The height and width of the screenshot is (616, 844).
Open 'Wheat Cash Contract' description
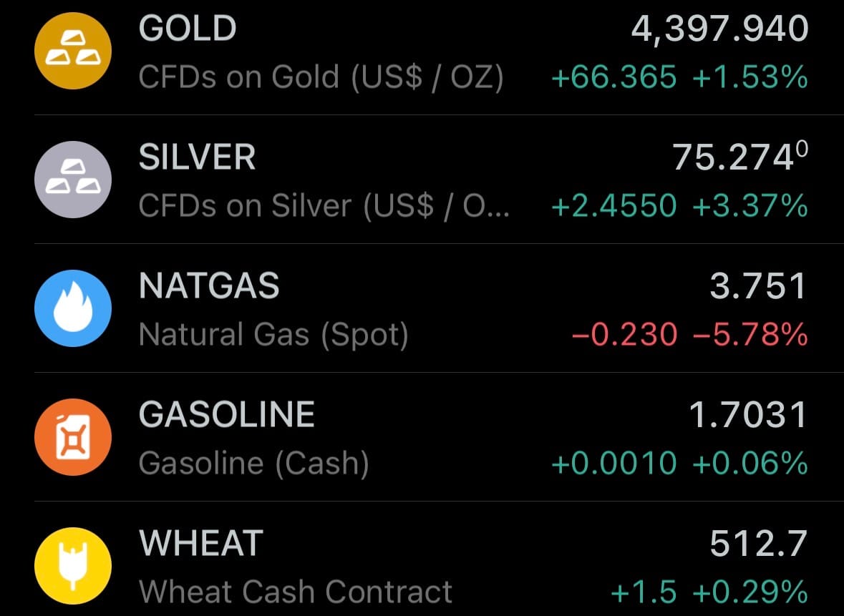pyautogui.click(x=296, y=592)
